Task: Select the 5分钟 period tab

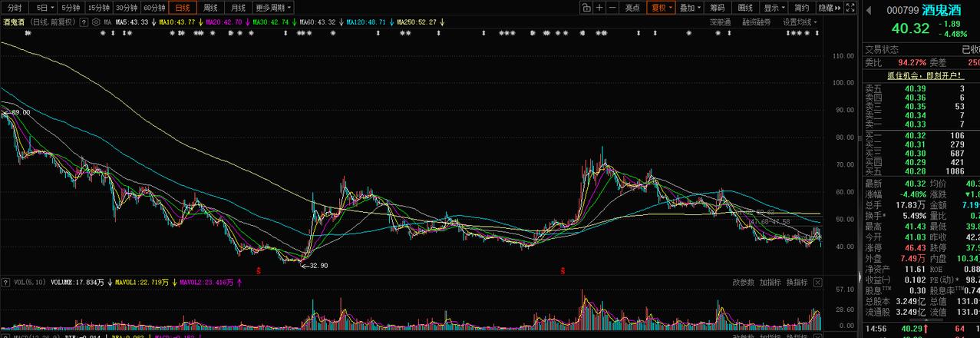Action: pos(71,8)
